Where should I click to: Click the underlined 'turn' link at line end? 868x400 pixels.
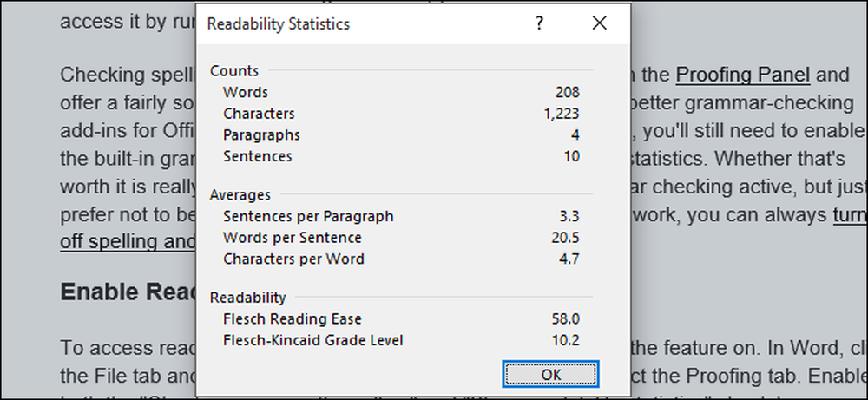tap(850, 215)
